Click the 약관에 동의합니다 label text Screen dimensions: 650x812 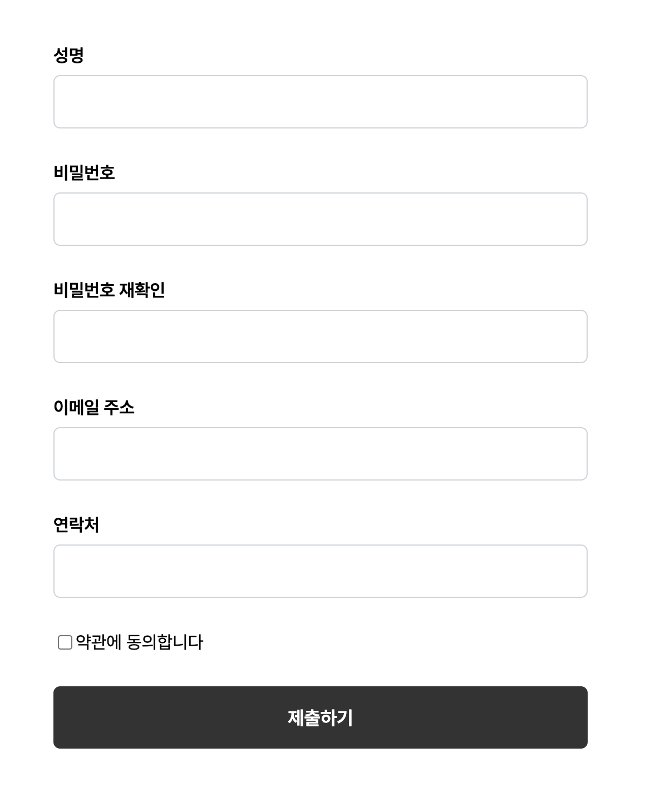click(139, 642)
